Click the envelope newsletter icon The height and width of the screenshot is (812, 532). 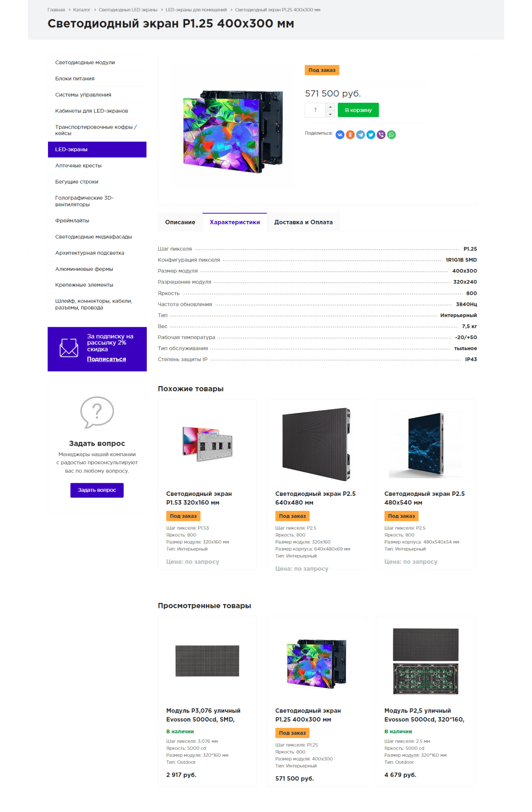[69, 348]
